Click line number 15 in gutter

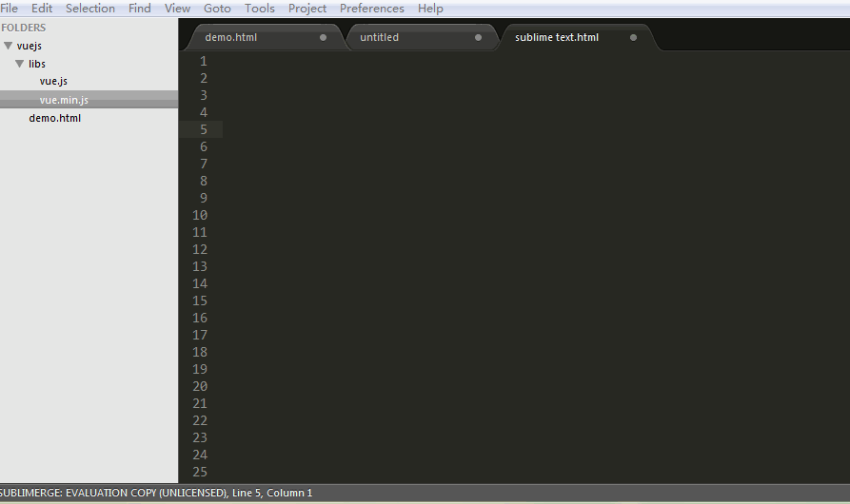tap(200, 300)
